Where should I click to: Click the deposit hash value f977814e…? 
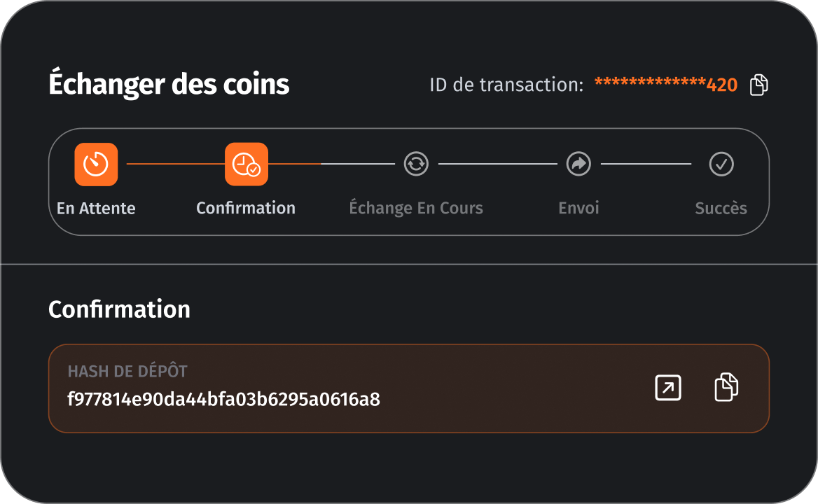click(x=223, y=400)
